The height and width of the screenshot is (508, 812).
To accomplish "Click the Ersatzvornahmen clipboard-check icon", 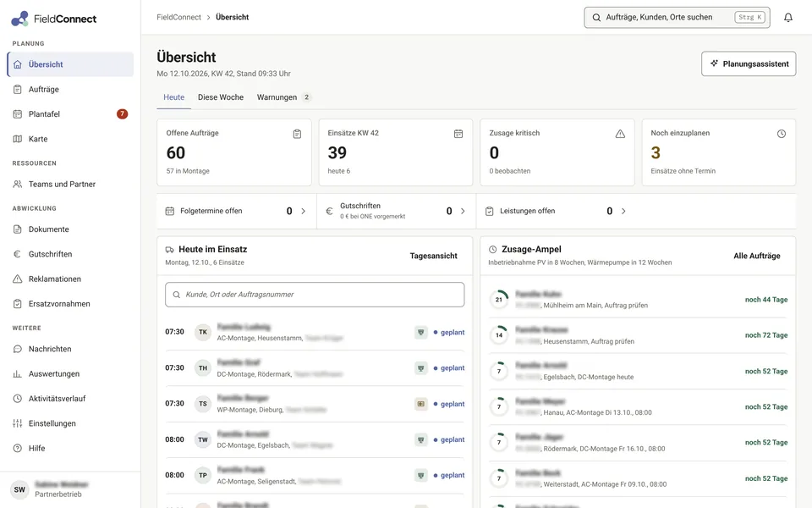I will [x=18, y=304].
